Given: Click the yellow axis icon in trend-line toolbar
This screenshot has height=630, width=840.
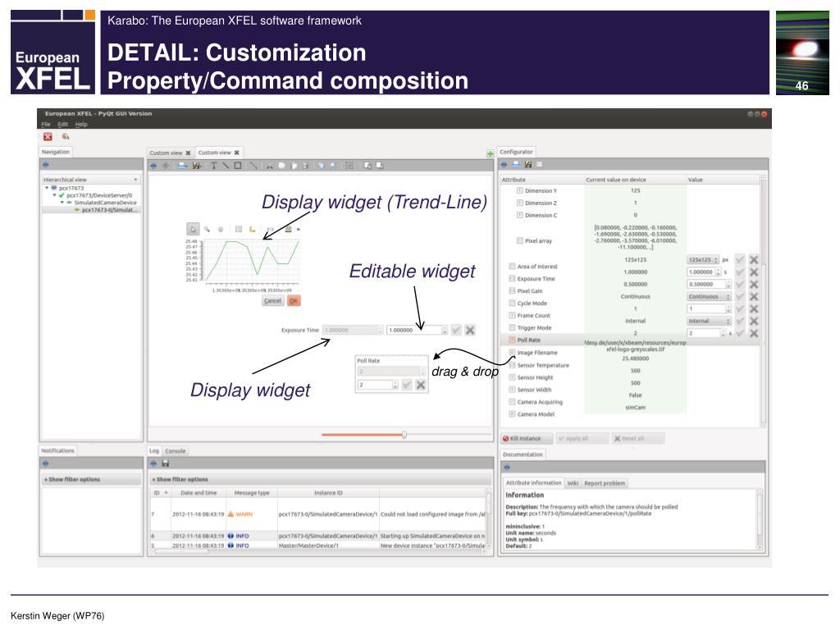Looking at the screenshot, I should pos(253,230).
